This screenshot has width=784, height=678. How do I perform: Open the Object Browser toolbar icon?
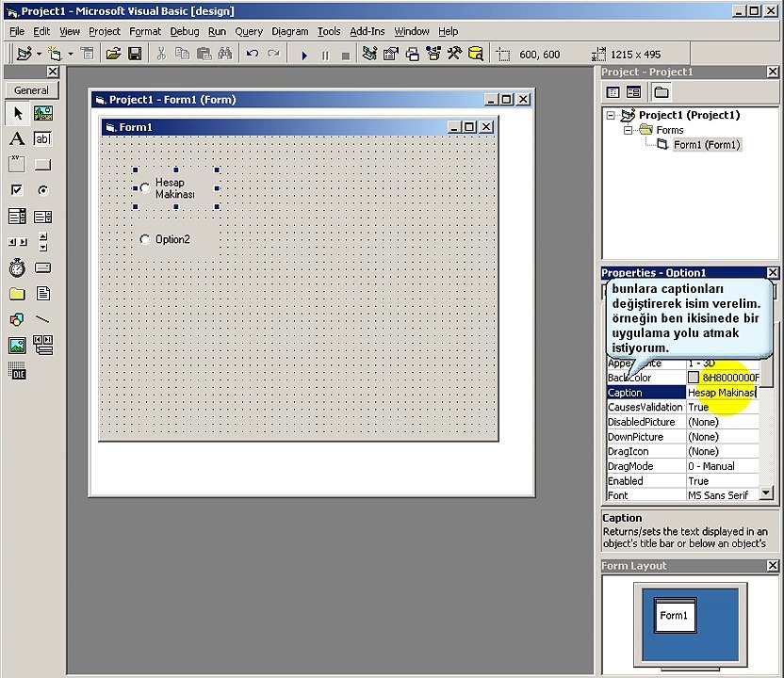[433, 54]
